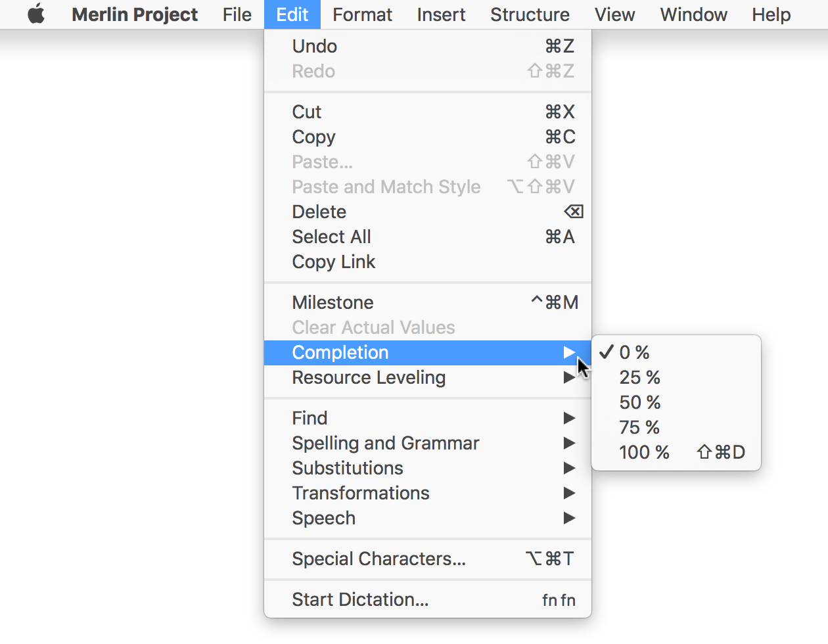This screenshot has height=644, width=828.
Task: Open Special Characters from the Edit menu
Action: [428, 559]
